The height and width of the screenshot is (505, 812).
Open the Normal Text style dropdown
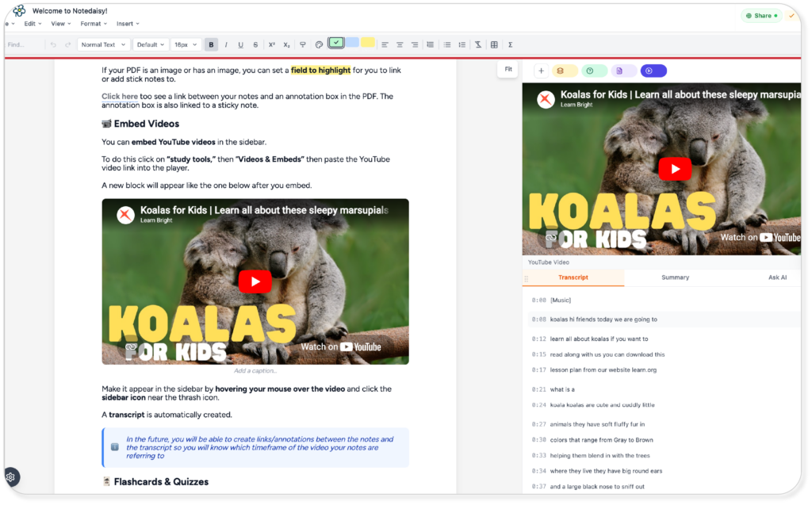point(103,45)
